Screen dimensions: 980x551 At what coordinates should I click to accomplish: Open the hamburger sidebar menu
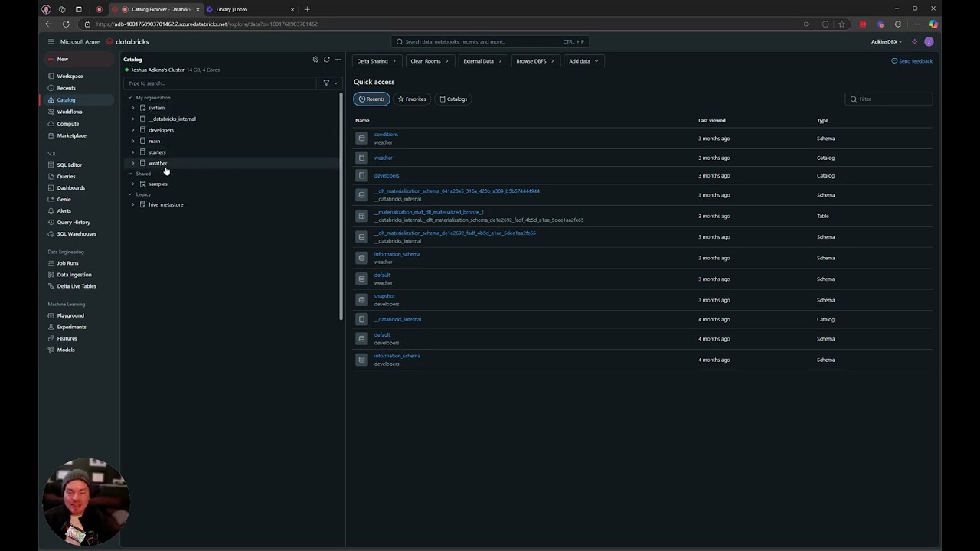(51, 42)
